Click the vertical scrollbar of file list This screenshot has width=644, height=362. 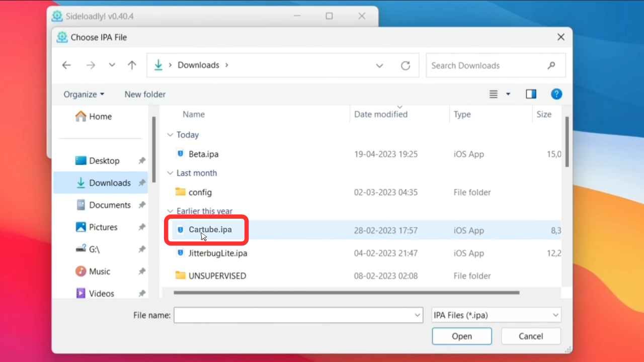pos(567,142)
